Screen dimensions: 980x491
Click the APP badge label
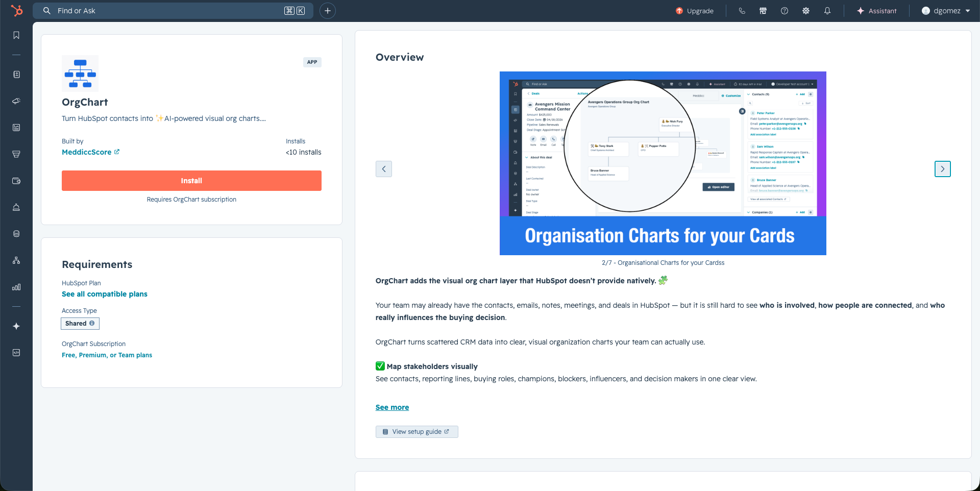312,62
